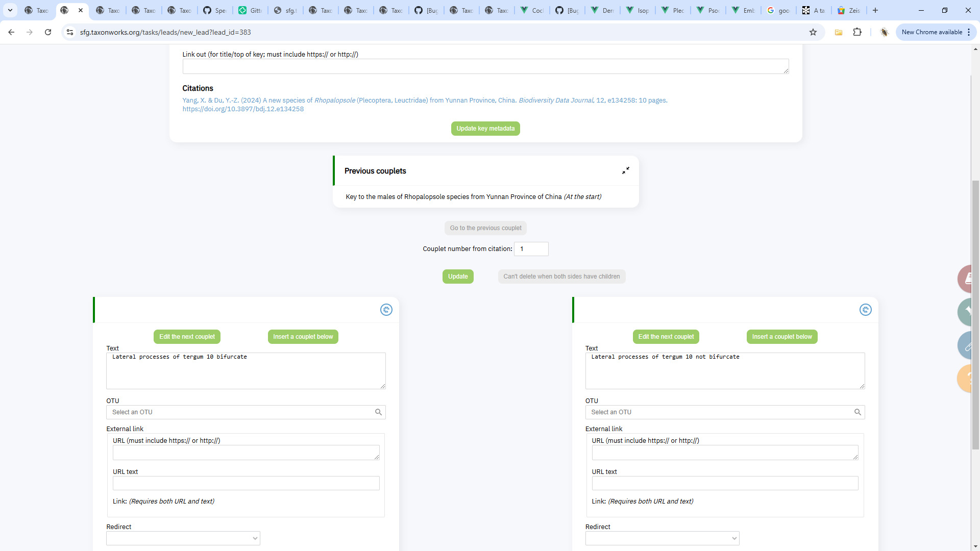Switch to the 'Emb' tab
980x551 pixels.
click(743, 10)
